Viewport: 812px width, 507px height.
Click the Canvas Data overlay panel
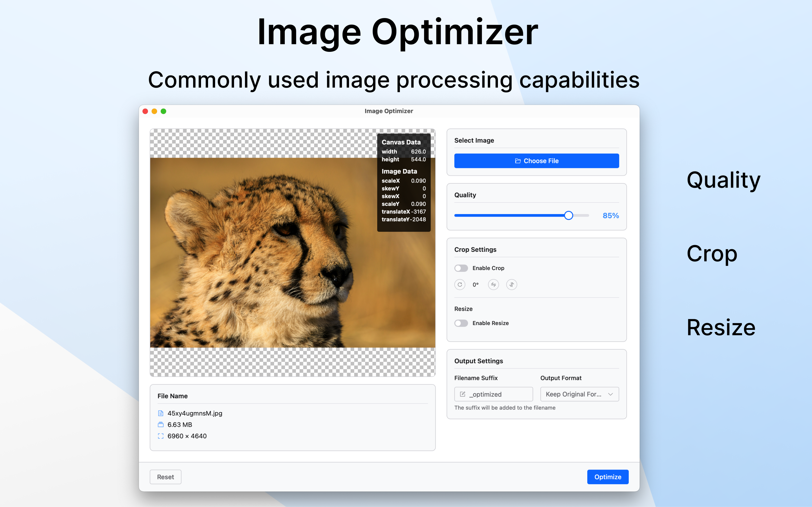(x=404, y=181)
